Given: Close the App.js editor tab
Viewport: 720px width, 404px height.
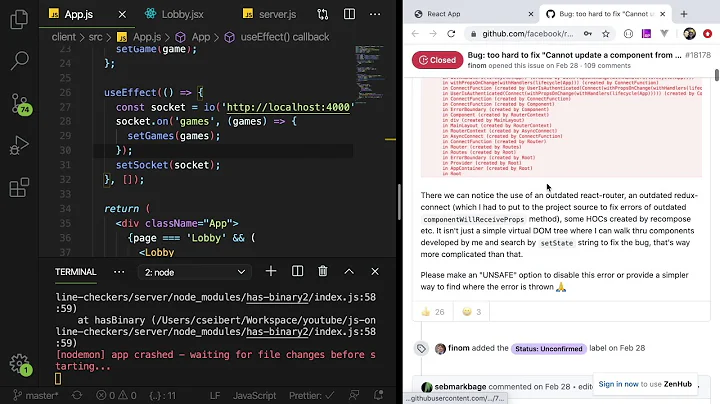Looking at the screenshot, I should click(x=122, y=15).
